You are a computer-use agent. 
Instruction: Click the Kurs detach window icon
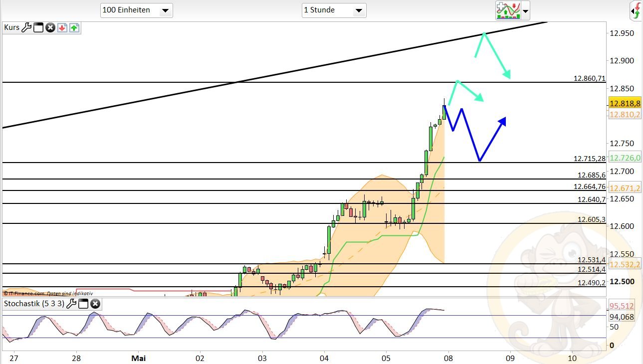tap(38, 27)
